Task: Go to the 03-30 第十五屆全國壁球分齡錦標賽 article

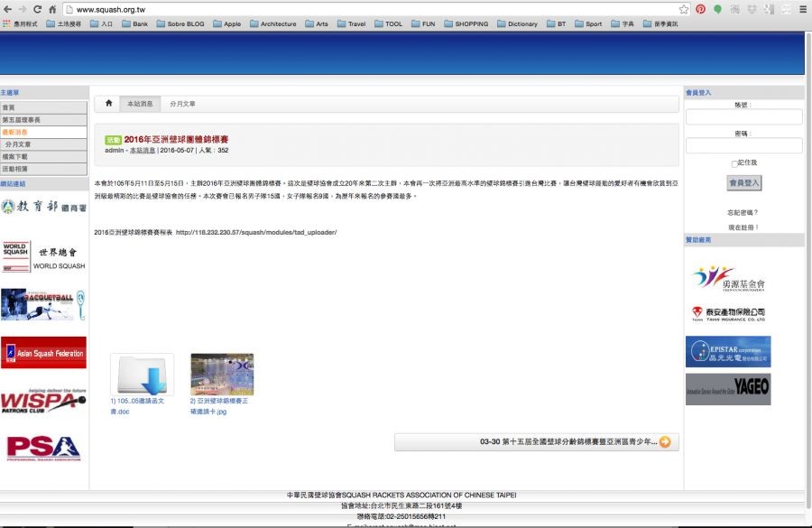Action: point(537,442)
